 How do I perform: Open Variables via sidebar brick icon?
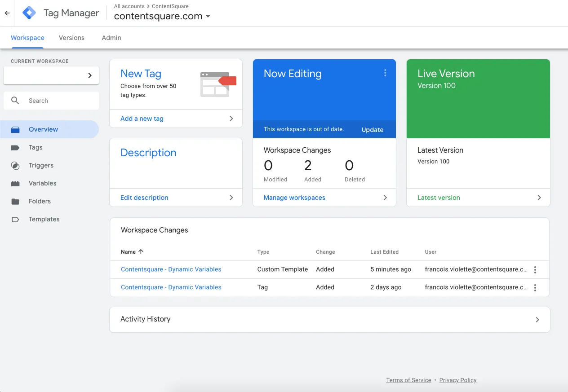[x=15, y=183]
